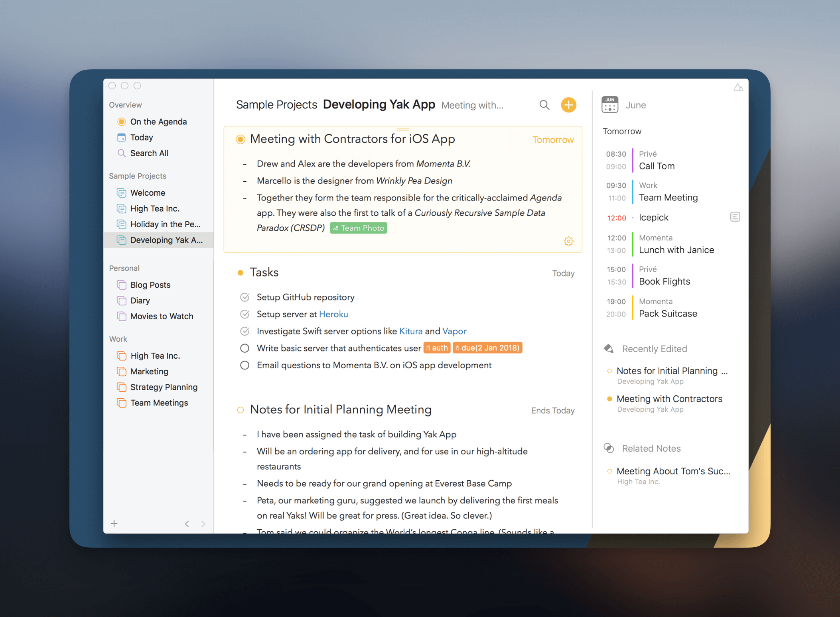
Task: Click the Related Notes icon
Action: (609, 448)
